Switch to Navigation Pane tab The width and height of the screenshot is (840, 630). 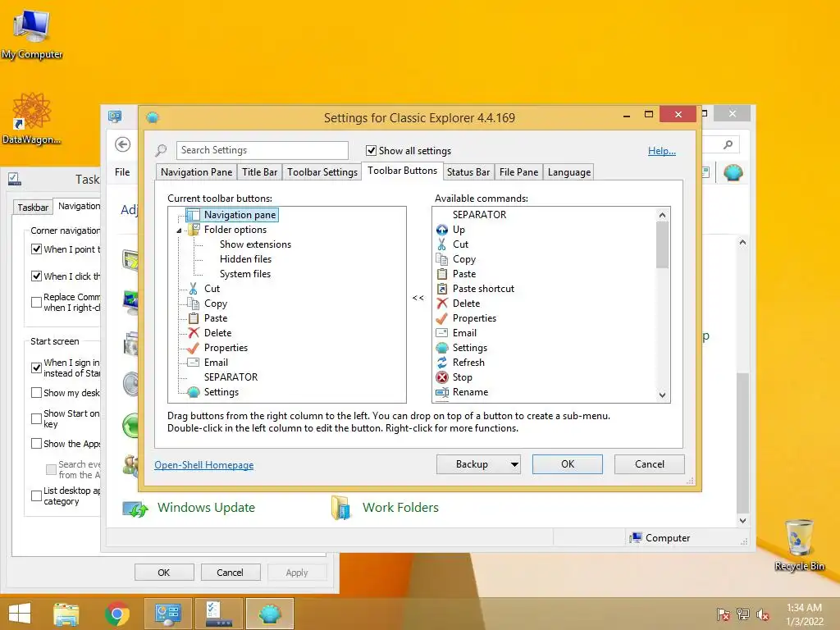tap(197, 172)
